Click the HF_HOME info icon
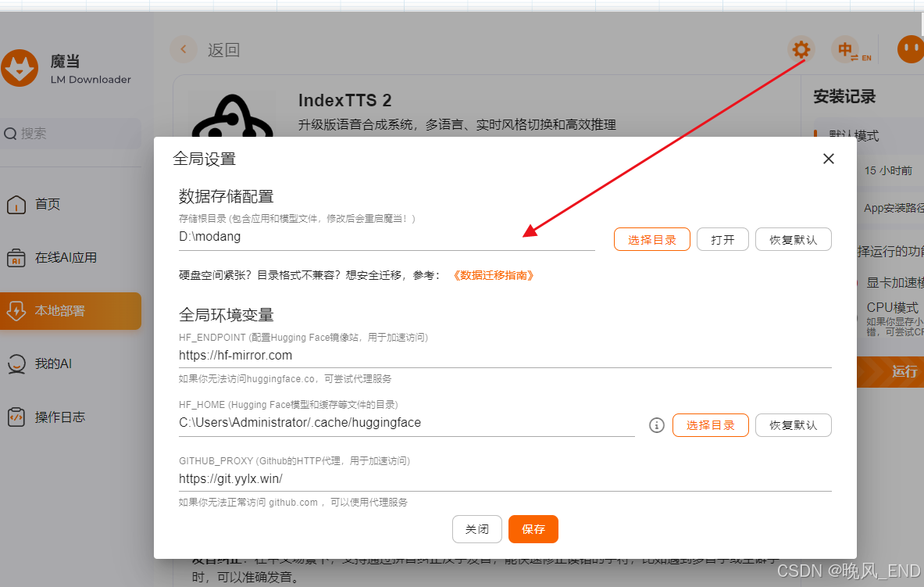 point(656,424)
